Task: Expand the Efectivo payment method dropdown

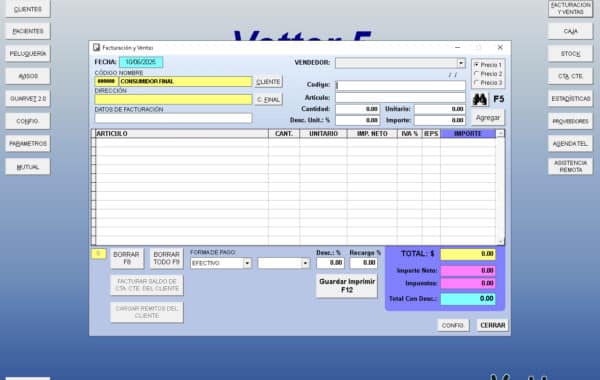Action: click(247, 263)
